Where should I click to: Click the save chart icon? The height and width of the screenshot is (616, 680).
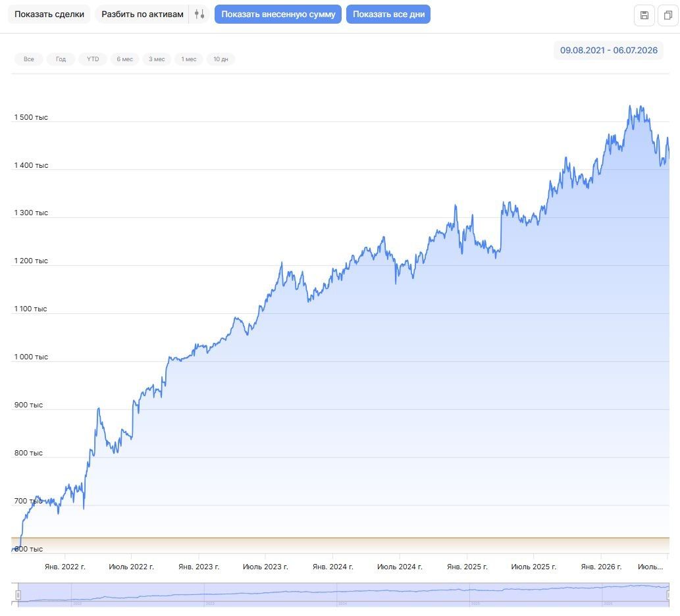click(644, 15)
